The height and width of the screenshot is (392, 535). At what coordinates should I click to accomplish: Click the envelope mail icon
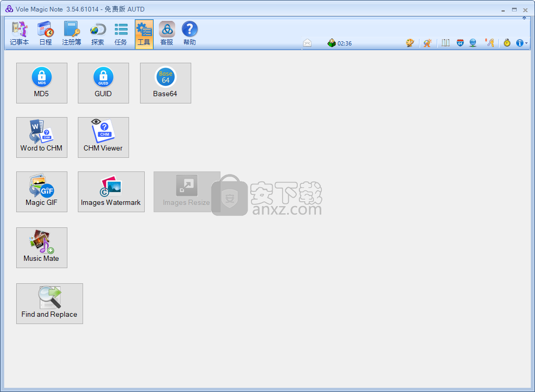pyautogui.click(x=307, y=43)
